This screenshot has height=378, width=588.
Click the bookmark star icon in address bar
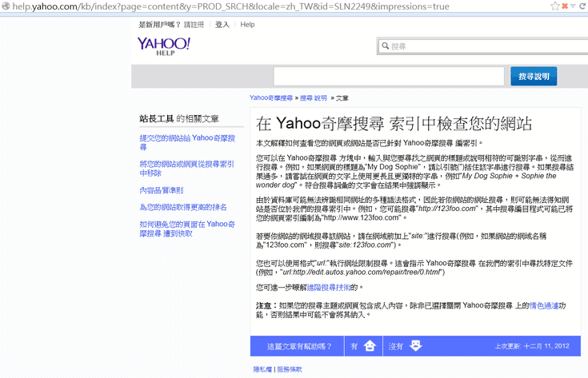[554, 6]
